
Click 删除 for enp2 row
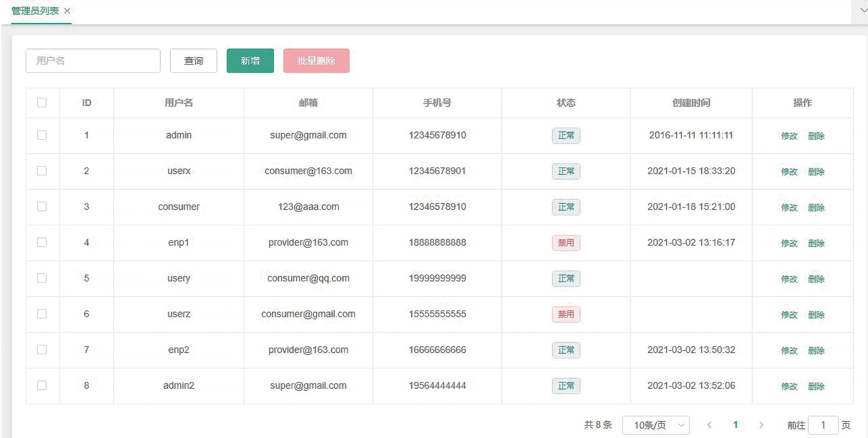coord(816,350)
